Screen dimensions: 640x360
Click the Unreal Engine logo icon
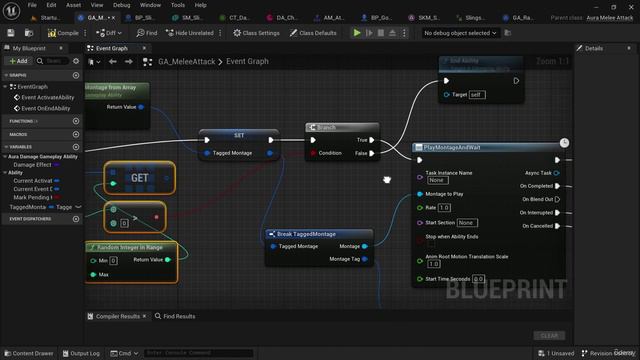tap(11, 11)
